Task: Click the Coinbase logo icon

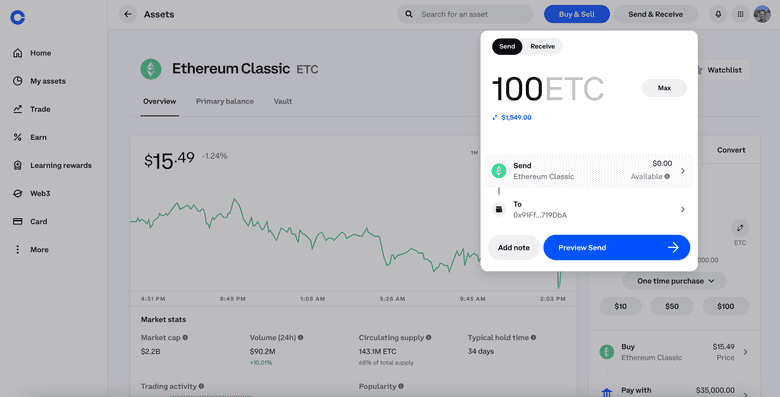Action: 17,17
